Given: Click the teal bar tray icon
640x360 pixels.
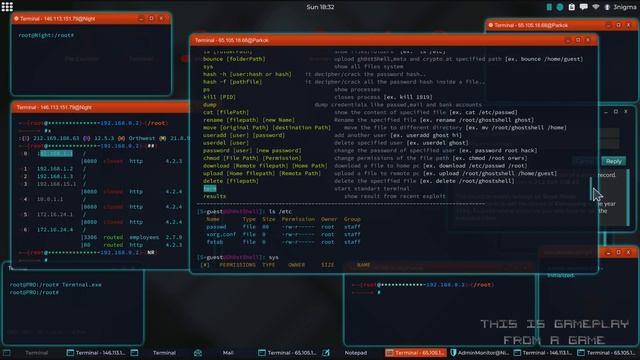Looking at the screenshot, I should coord(549,7).
